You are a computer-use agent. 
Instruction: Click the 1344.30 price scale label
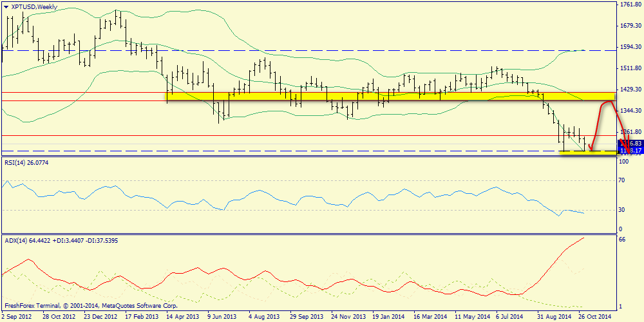click(x=632, y=111)
